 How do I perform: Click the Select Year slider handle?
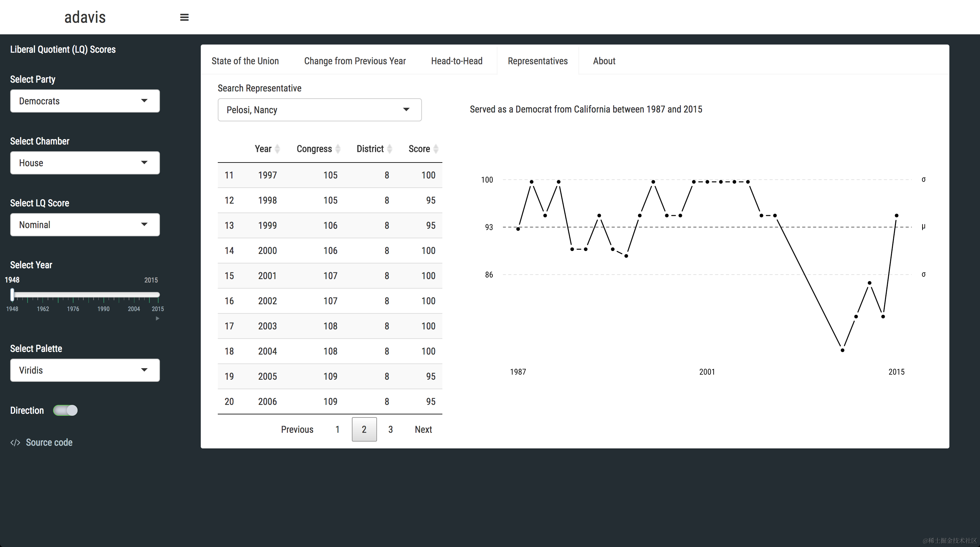(x=13, y=295)
